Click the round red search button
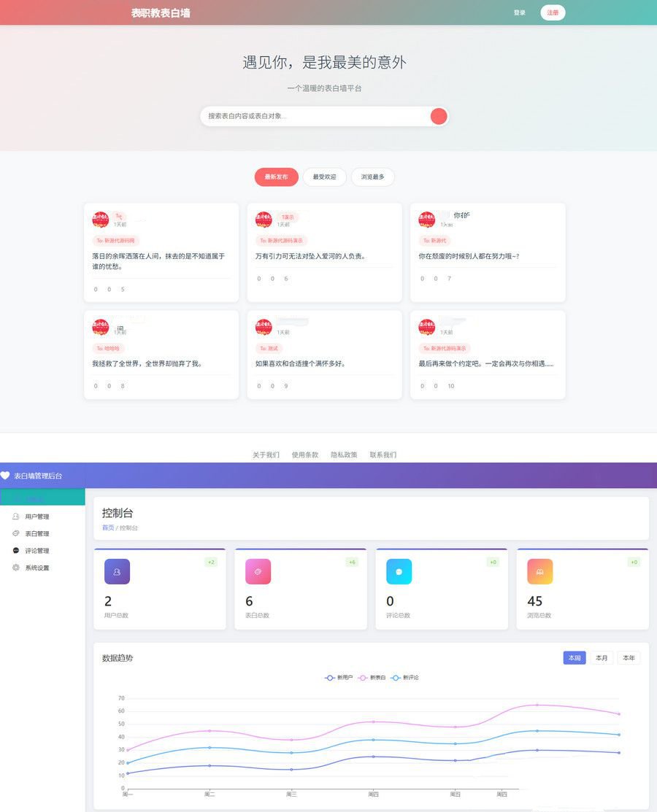657x812 pixels. (439, 116)
